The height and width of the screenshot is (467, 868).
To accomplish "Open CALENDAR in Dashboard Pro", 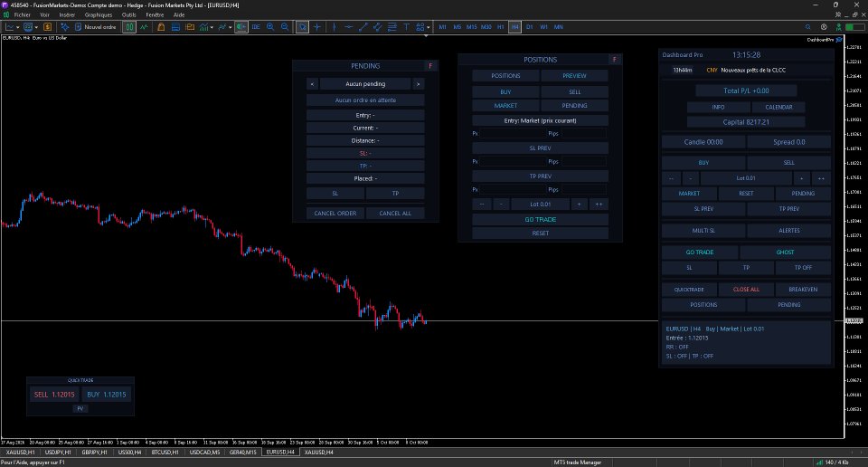I will coord(778,108).
